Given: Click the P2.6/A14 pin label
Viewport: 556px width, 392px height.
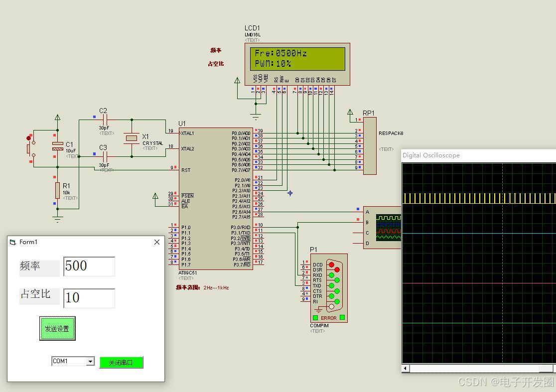Looking at the screenshot, I should 242,212.
